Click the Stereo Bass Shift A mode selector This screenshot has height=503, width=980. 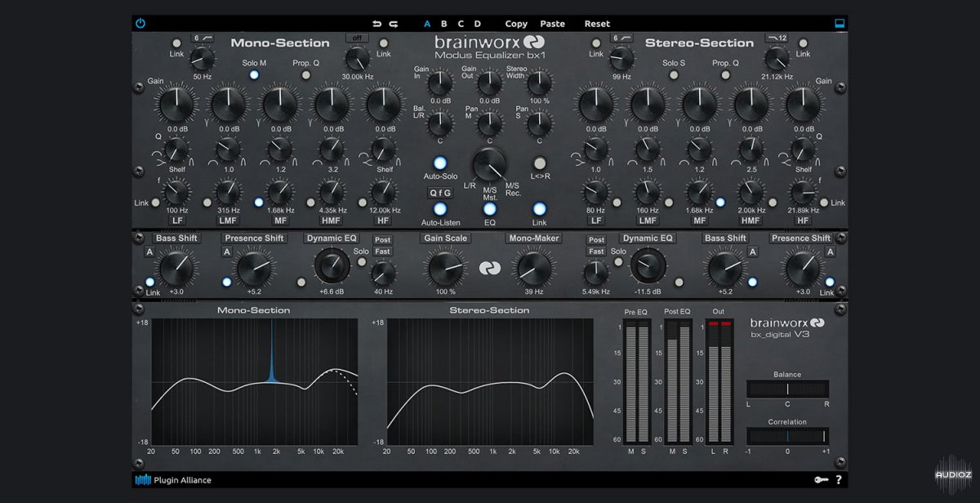[753, 252]
